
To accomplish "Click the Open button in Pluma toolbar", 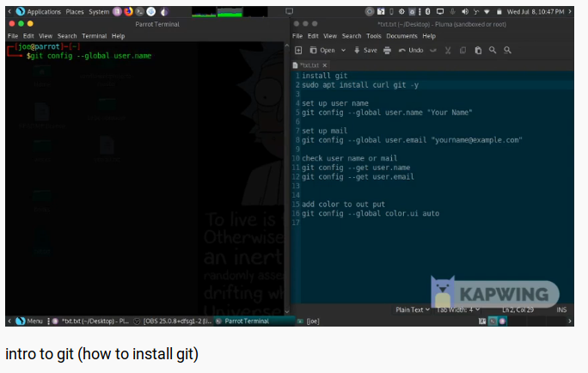I will point(322,50).
